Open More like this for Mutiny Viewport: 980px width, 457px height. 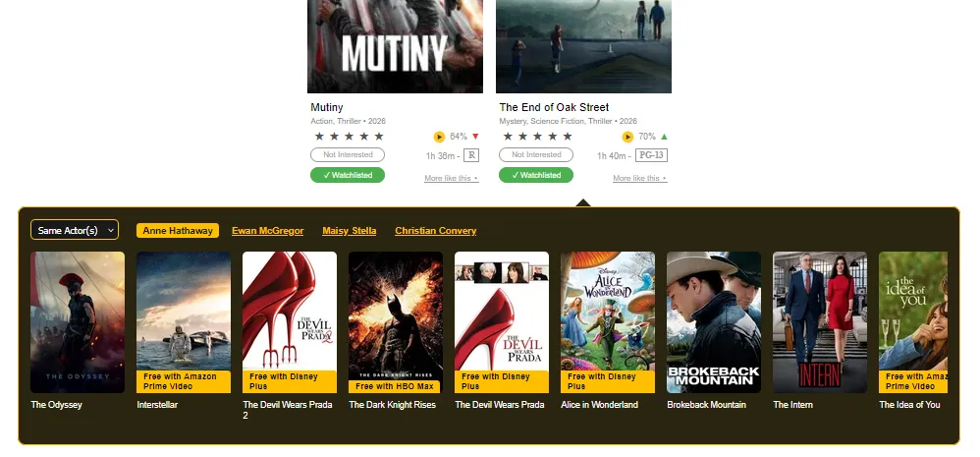(452, 178)
